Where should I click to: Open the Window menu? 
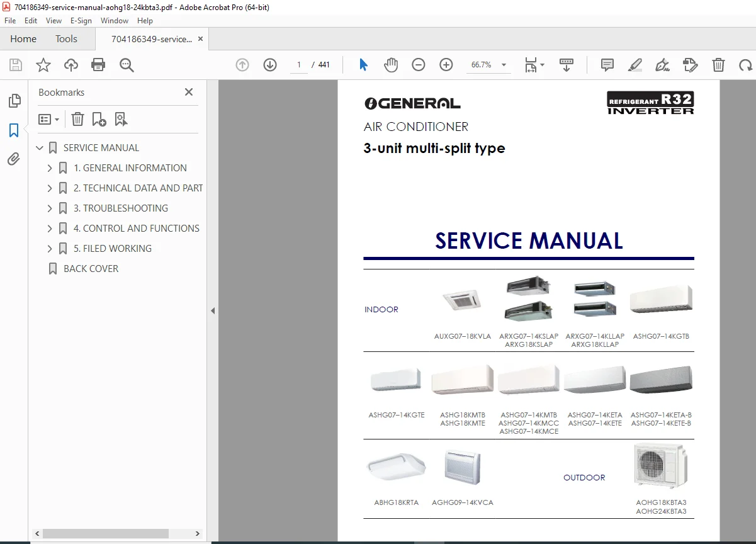point(115,21)
